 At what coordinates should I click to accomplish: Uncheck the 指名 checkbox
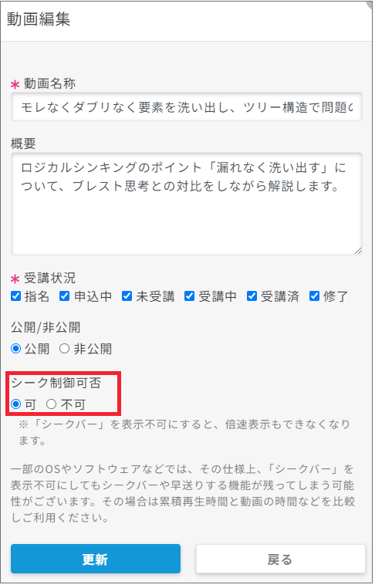(15, 296)
